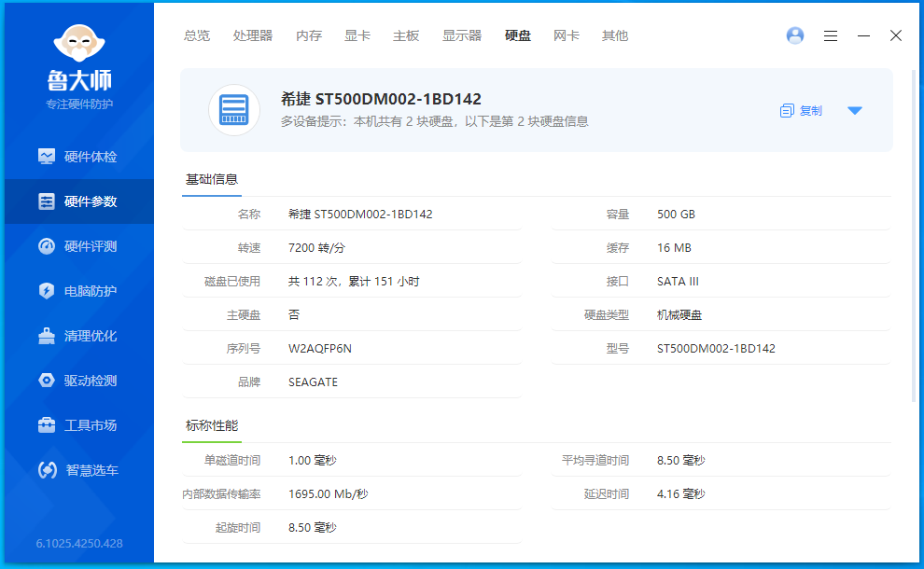Click the cache value 16 MB
Viewport: 924px width, 569px height.
coord(674,248)
